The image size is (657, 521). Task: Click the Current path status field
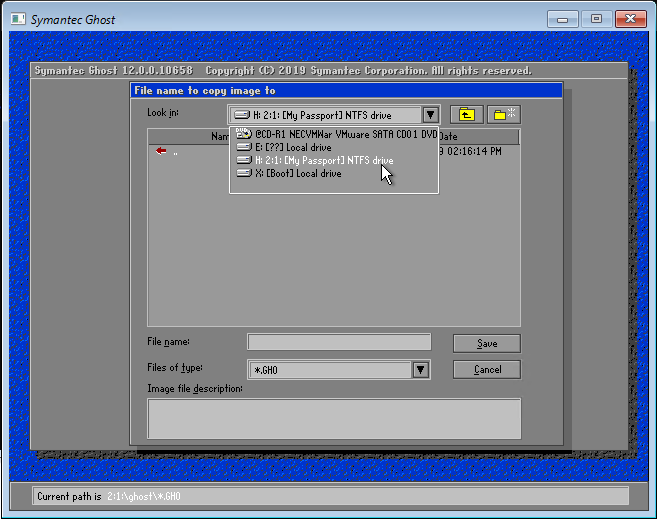pos(331,496)
